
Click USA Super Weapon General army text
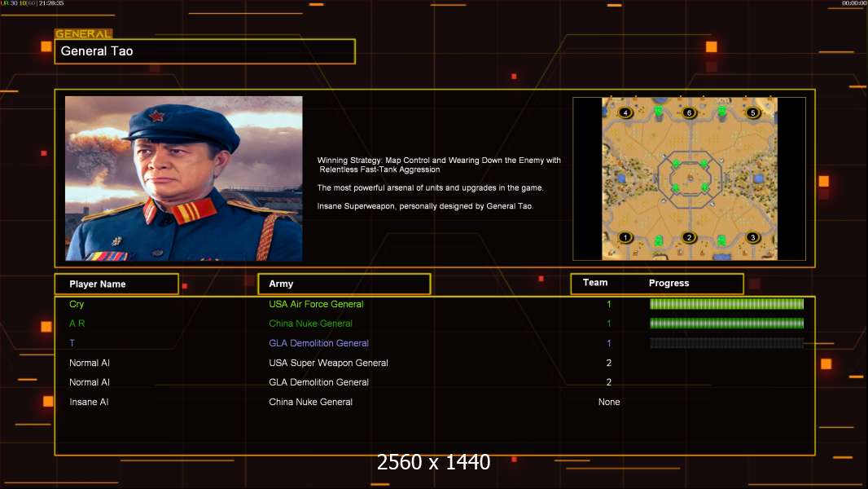328,363
